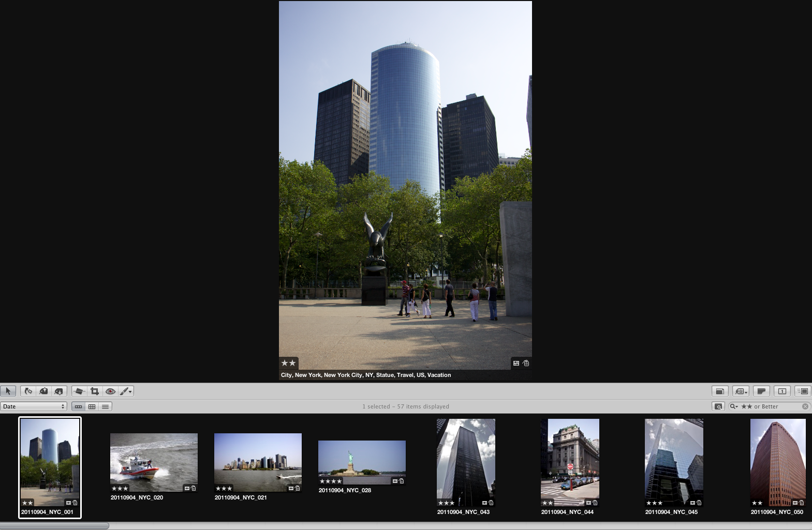This screenshot has width=812, height=530.
Task: Switch browser to filmstrip view
Action: (x=78, y=406)
